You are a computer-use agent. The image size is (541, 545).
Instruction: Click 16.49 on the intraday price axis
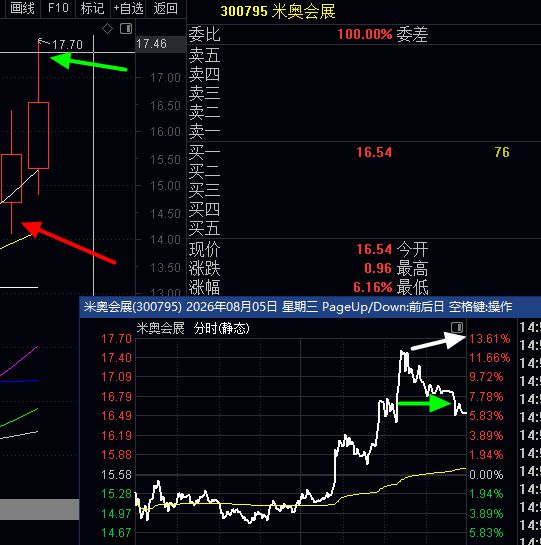click(x=116, y=416)
